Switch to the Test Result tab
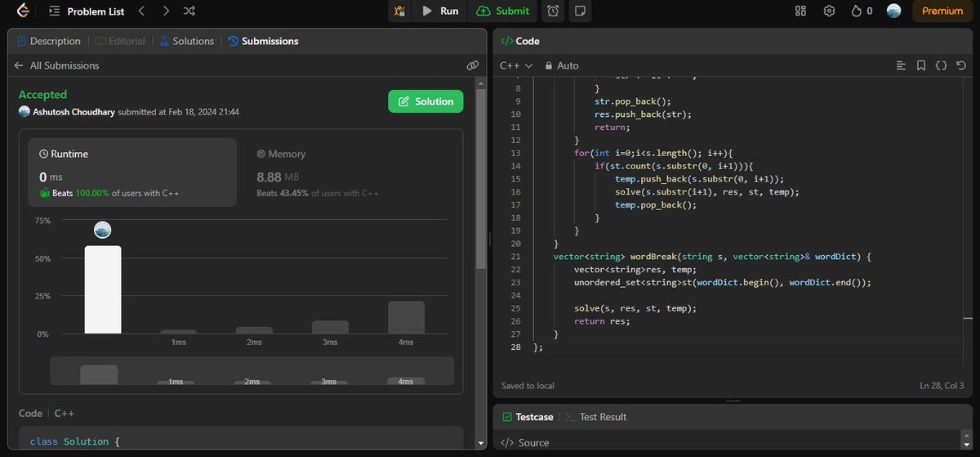Viewport: 980px width, 457px height. [x=596, y=417]
